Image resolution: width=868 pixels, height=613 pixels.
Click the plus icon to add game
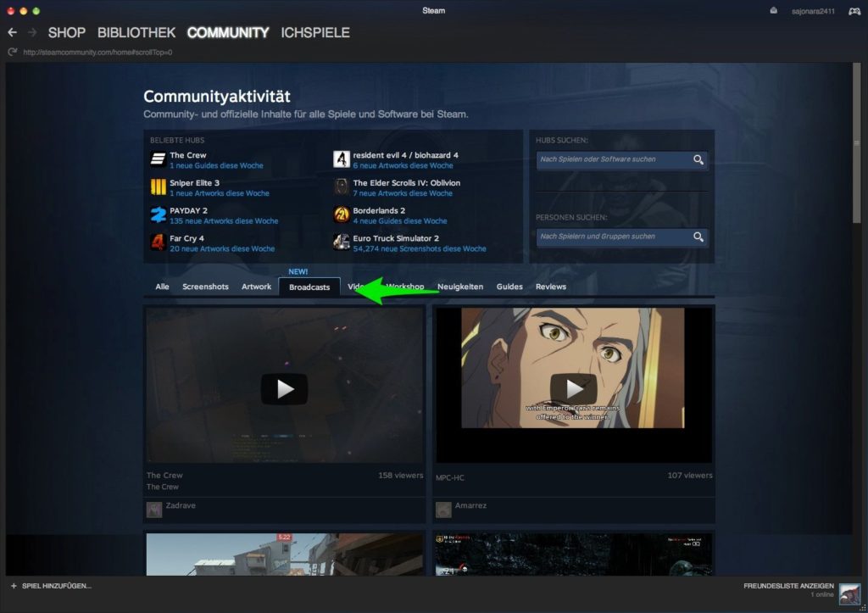(14, 586)
